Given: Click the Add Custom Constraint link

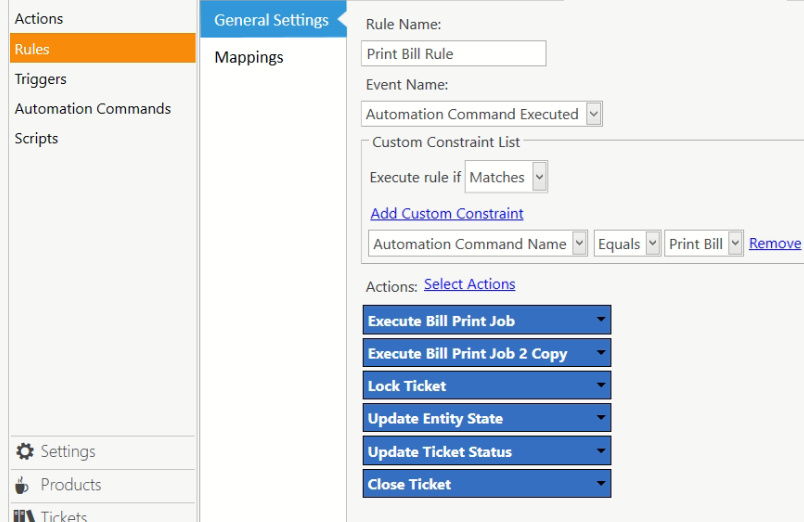Looking at the screenshot, I should pyautogui.click(x=447, y=213).
